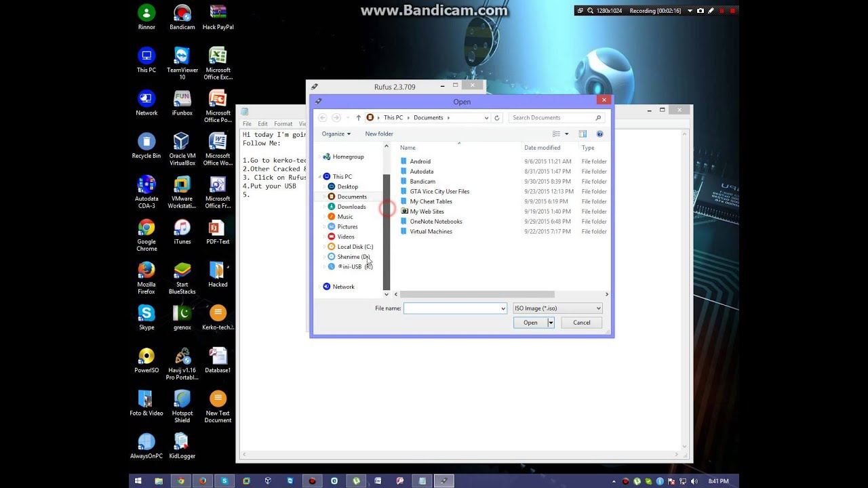Screen dimensions: 868x488
Task: Click the file list horizontal scrollbar
Action: [x=477, y=294]
